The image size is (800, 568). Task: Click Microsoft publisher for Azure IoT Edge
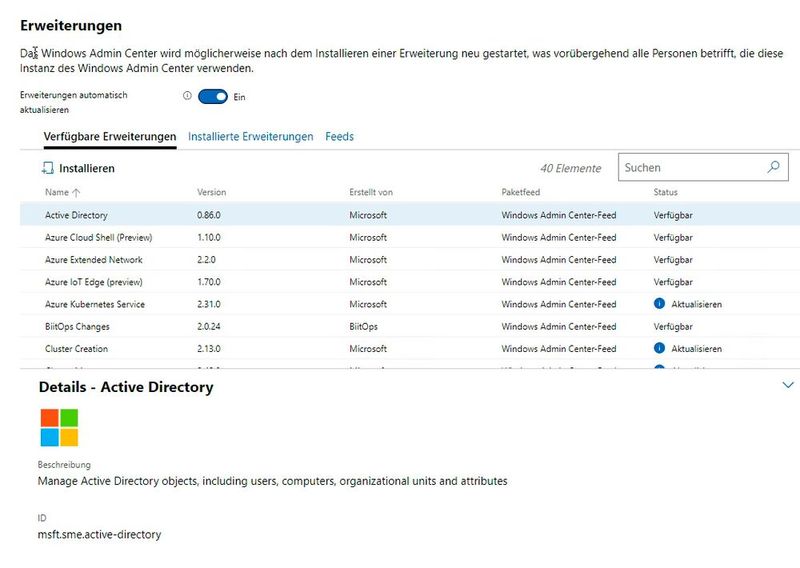(x=368, y=282)
